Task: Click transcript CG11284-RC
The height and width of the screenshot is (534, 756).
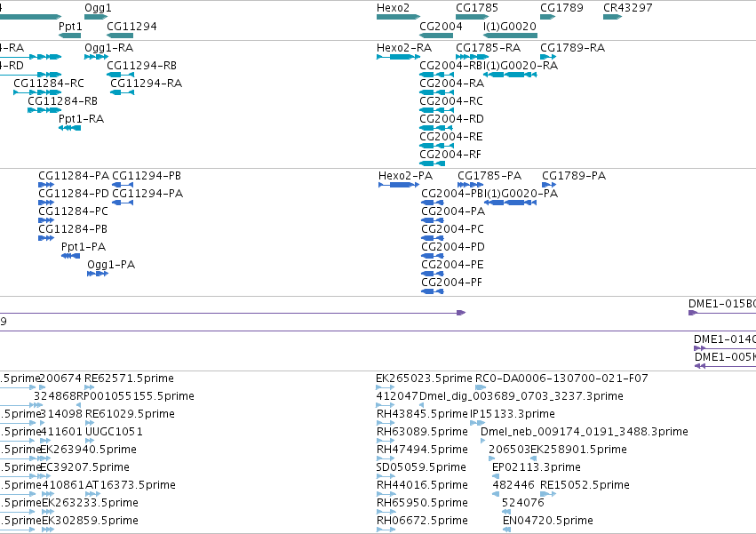Action: tap(37, 92)
